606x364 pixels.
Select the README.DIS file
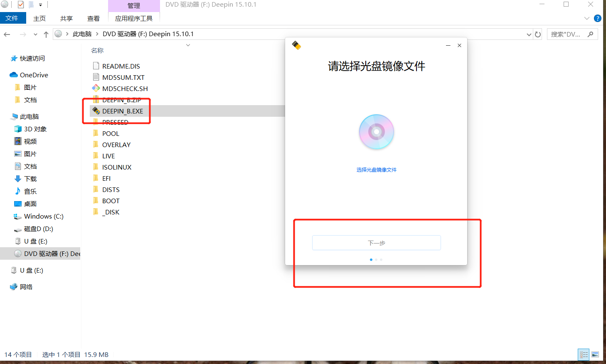121,66
